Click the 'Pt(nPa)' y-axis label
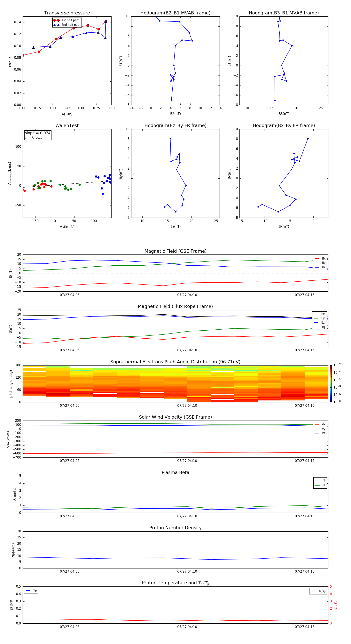Screen dimensions: 351x644 [10, 61]
